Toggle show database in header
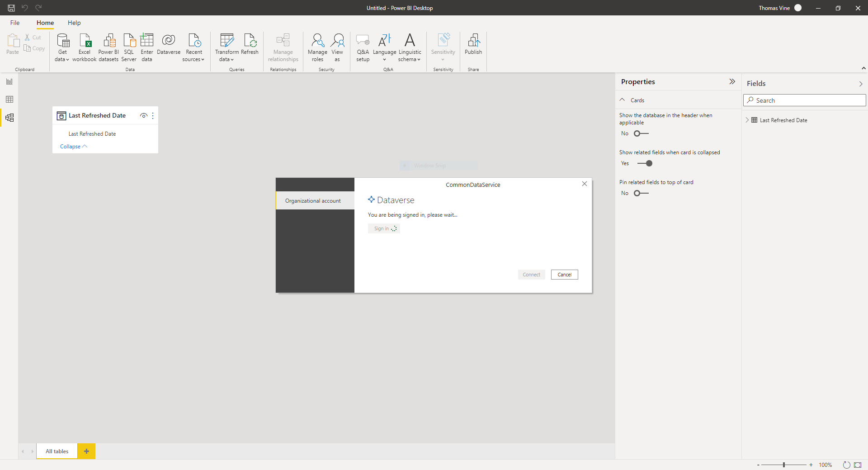This screenshot has width=868, height=470. coord(641,133)
